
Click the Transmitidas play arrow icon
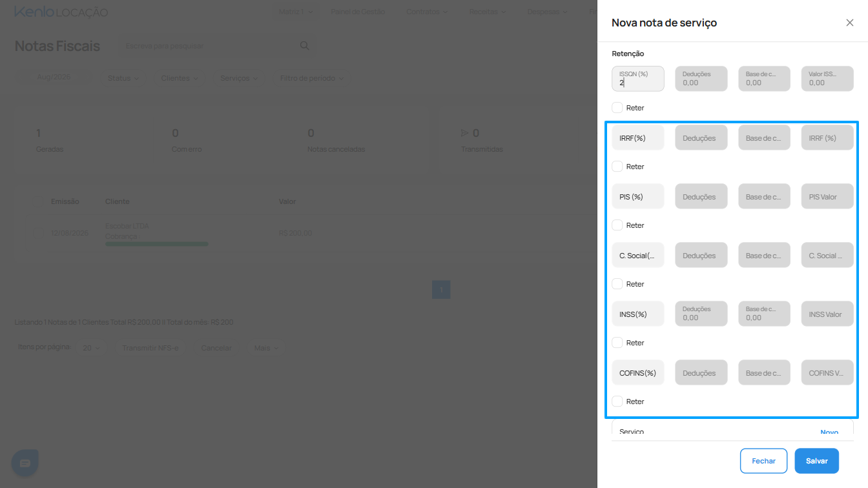point(464,133)
